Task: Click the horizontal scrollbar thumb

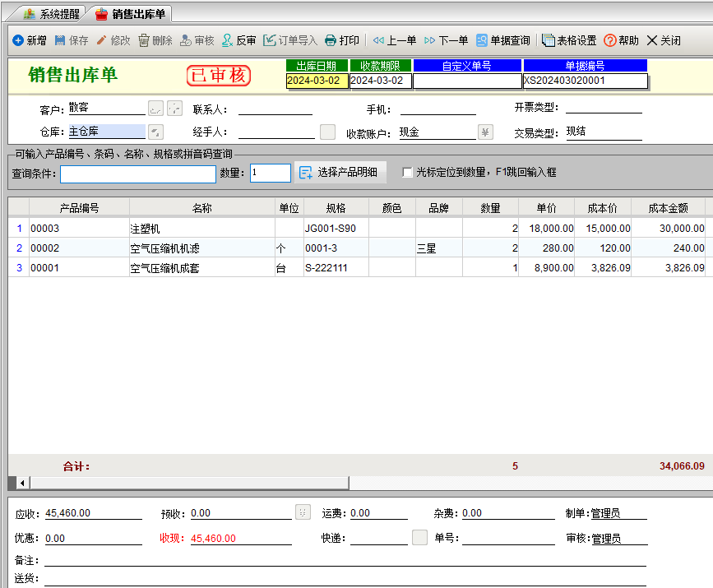Action: point(189,483)
